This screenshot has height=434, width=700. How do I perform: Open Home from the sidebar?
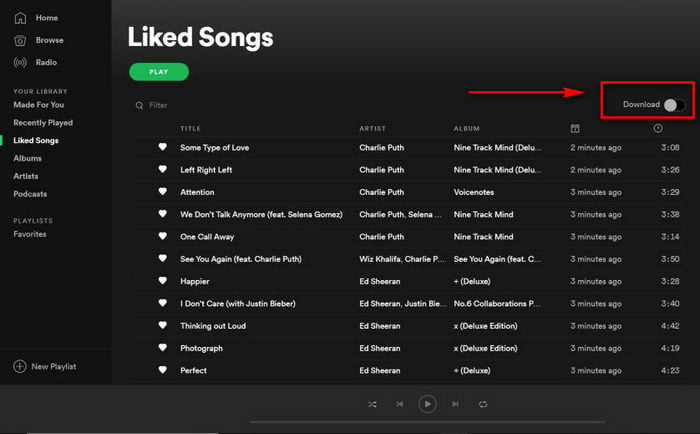coord(46,18)
